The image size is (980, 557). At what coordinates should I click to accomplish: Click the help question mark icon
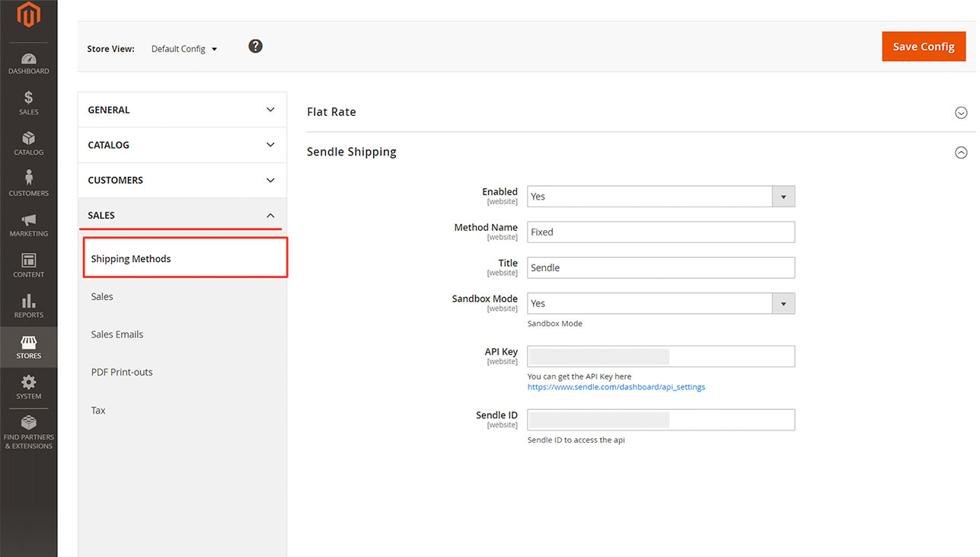click(x=256, y=46)
